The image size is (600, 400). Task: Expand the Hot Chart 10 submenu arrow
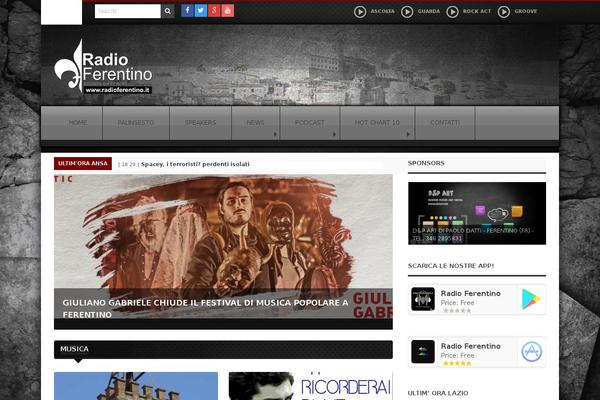[408, 134]
